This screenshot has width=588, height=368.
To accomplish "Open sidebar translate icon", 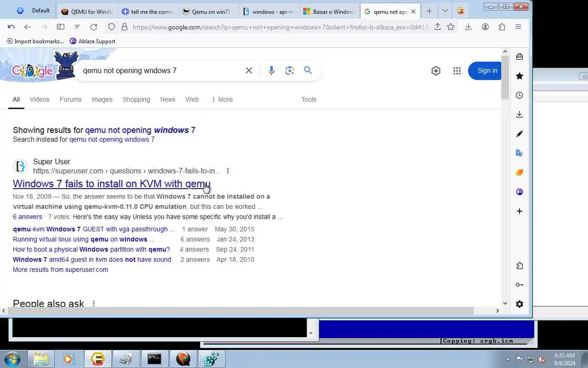I will pyautogui.click(x=520, y=153).
